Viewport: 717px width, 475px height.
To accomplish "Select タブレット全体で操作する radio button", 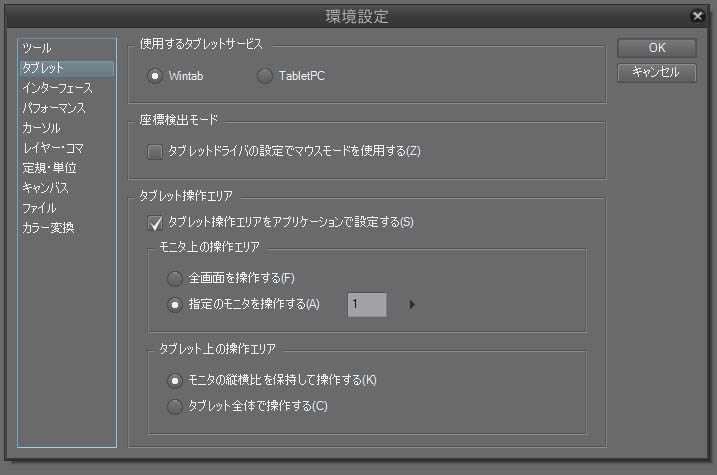I will pyautogui.click(x=175, y=406).
